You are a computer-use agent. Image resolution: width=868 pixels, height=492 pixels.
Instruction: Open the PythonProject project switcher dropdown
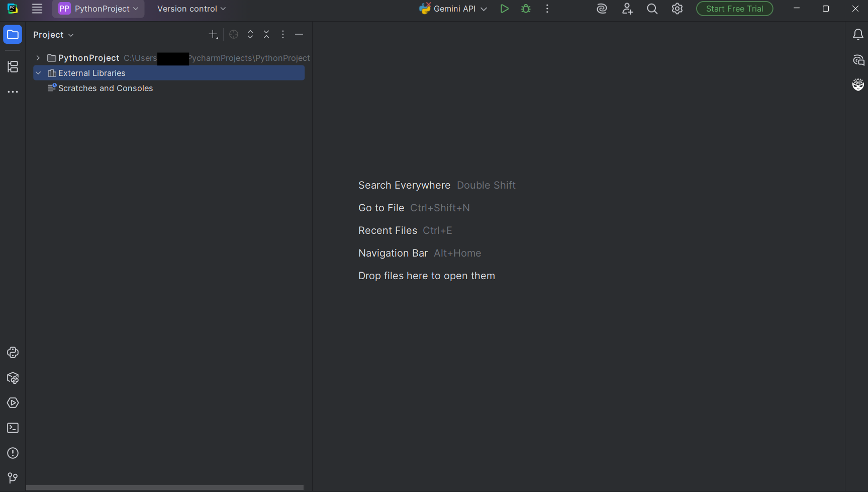(99, 9)
